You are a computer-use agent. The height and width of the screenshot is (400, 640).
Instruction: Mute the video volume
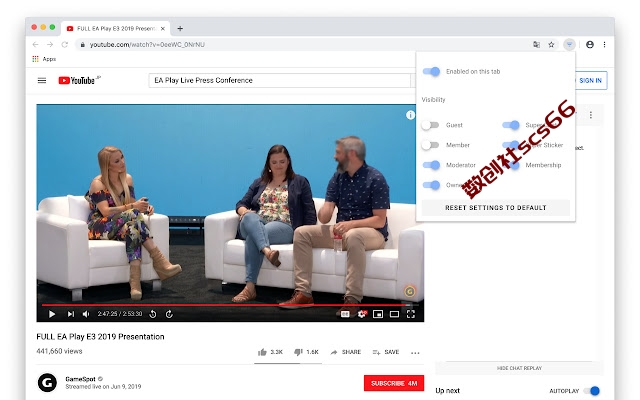pos(86,314)
